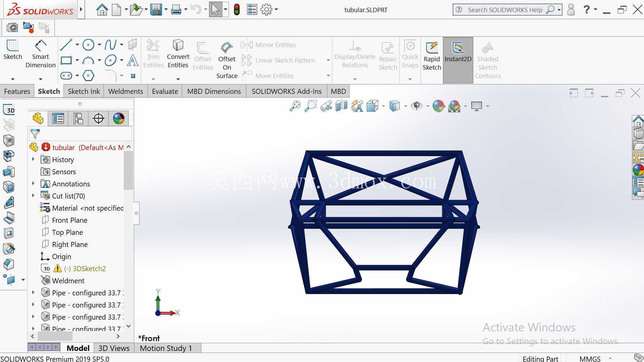The height and width of the screenshot is (362, 644).
Task: Click the MMGS unit system in status bar
Action: [590, 359]
